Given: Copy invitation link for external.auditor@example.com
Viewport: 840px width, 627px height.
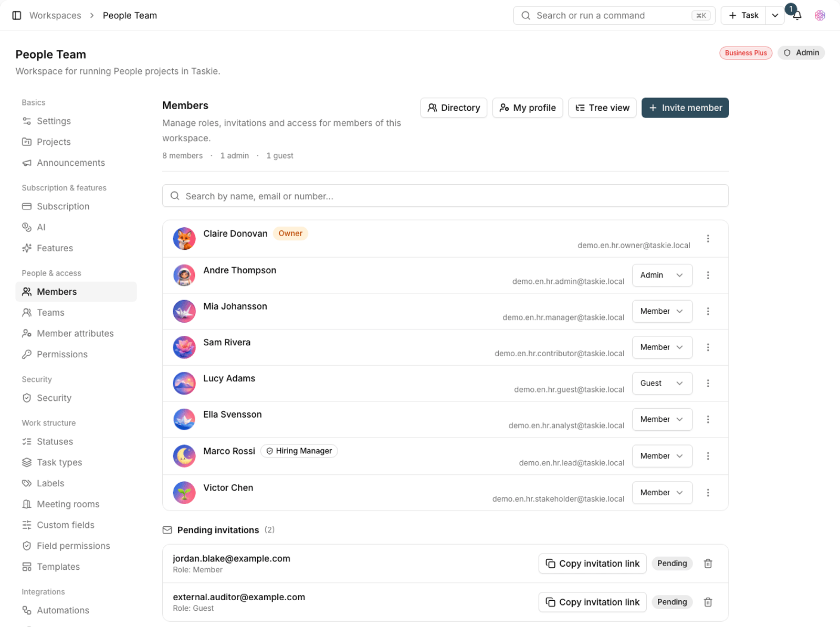Looking at the screenshot, I should 592,602.
